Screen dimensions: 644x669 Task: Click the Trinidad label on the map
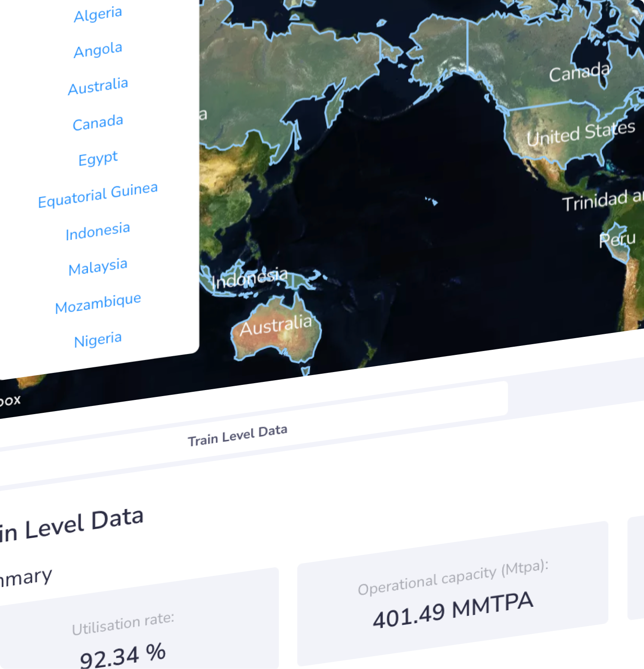click(x=602, y=200)
